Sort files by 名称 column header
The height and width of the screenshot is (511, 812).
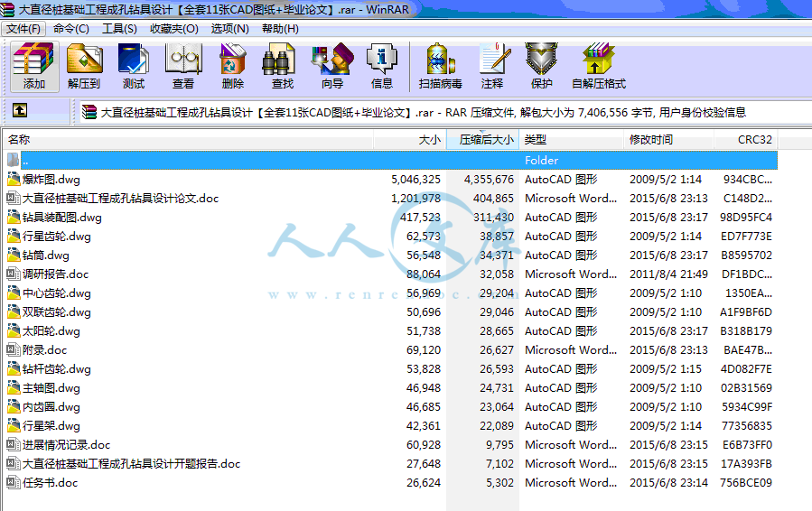coord(20,140)
